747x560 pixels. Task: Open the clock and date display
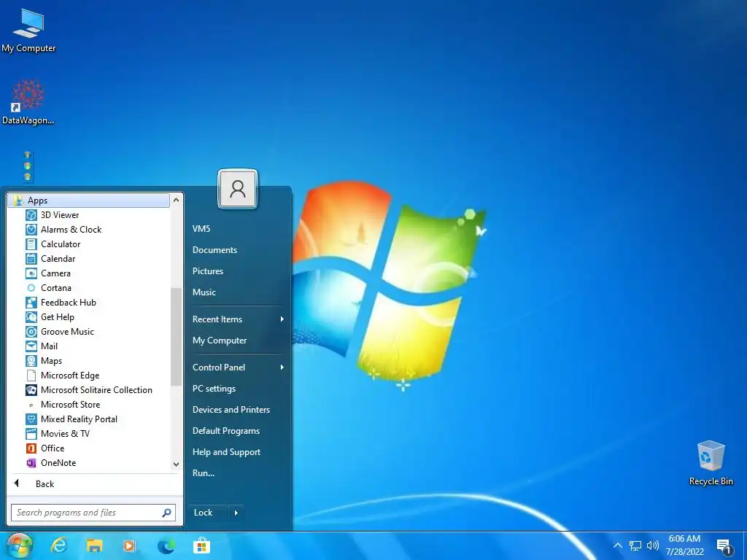point(684,545)
